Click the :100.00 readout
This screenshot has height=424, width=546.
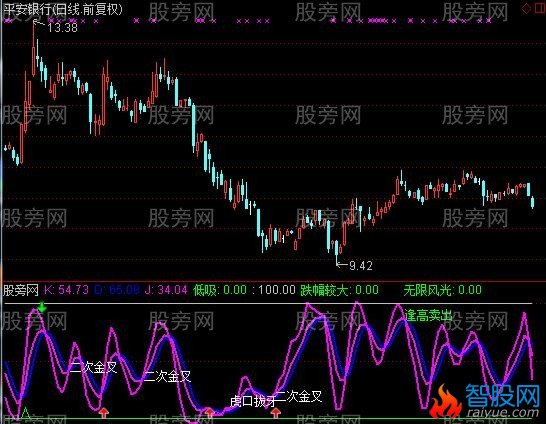click(x=274, y=290)
